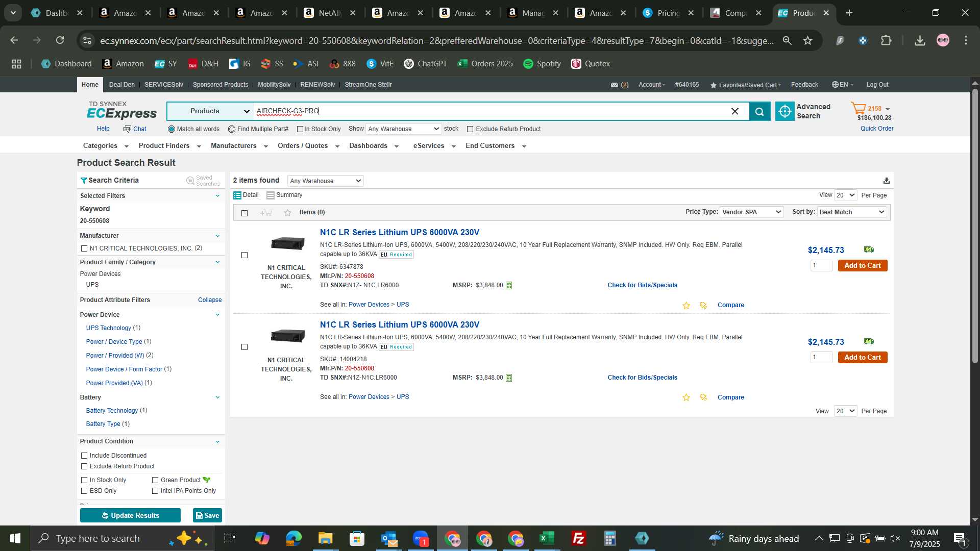Open Chrome downloads icon

pos(920,40)
